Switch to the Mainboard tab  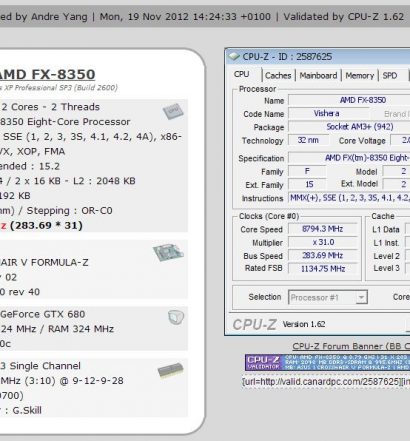(318, 76)
